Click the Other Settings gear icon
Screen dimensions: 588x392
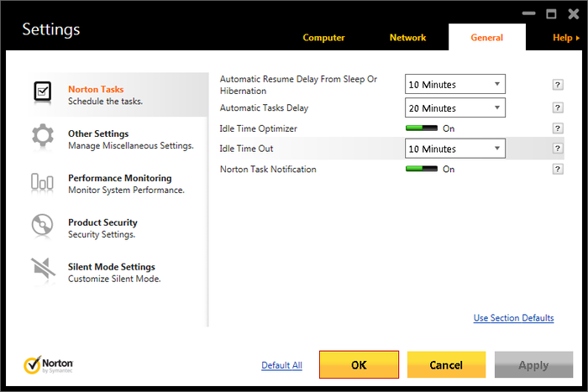42,136
